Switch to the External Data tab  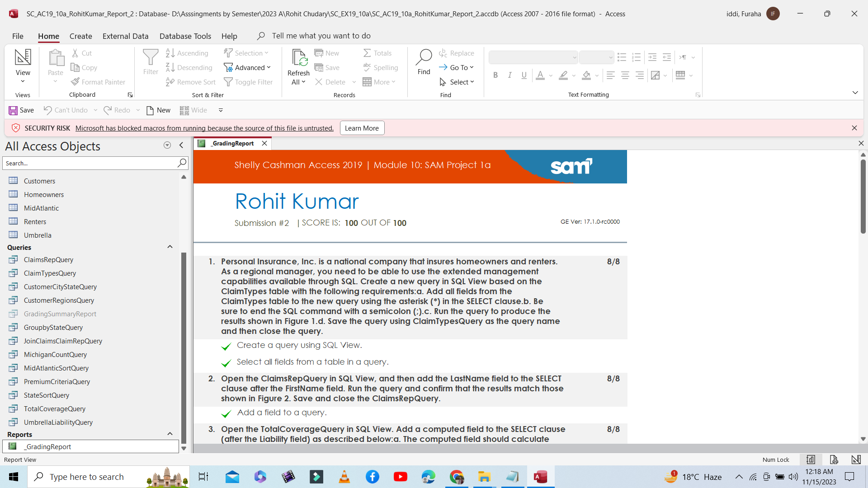point(126,36)
